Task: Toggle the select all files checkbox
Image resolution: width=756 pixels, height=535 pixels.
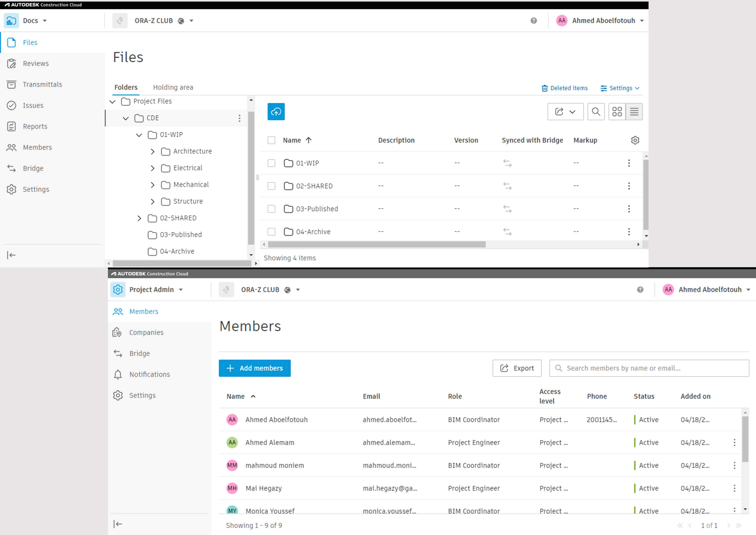Action: [x=271, y=140]
